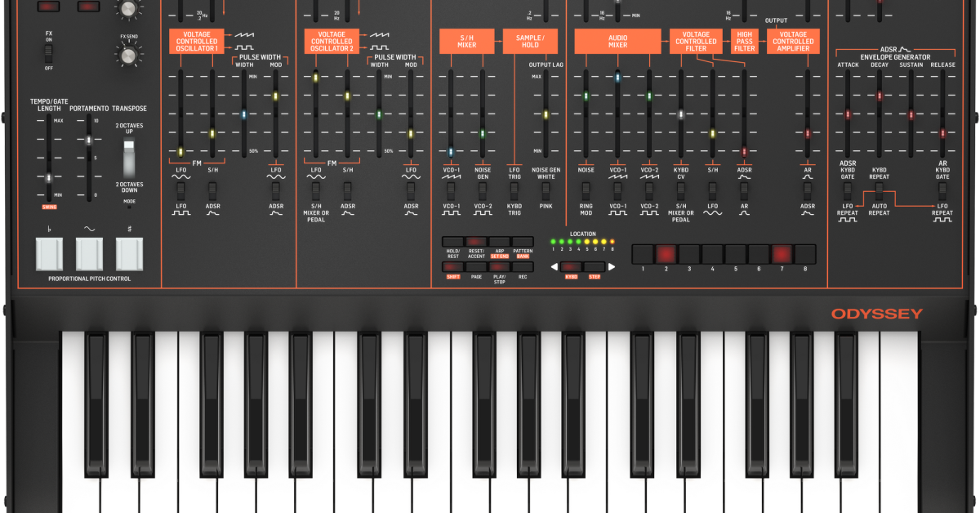
Task: Flip the FX on/off switch
Action: click(x=49, y=54)
